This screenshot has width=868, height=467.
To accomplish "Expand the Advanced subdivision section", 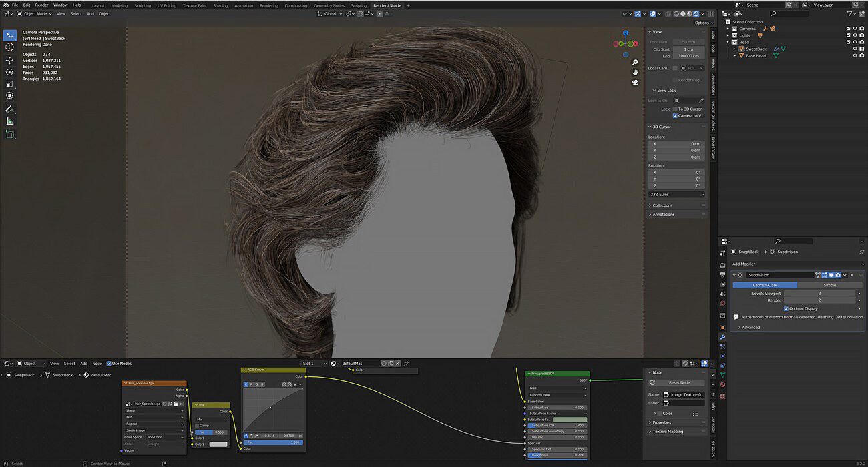I will 750,327.
